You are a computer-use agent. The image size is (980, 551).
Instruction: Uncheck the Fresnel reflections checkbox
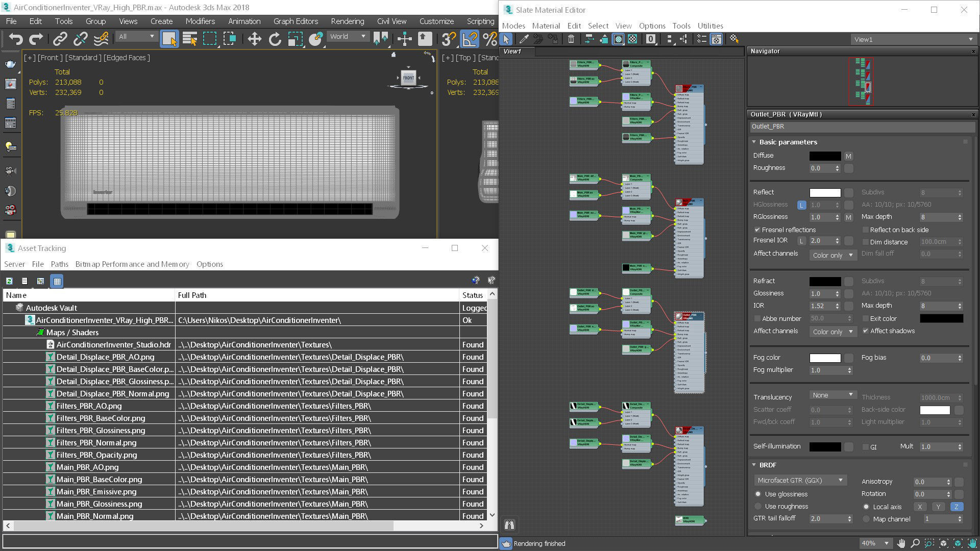point(757,230)
